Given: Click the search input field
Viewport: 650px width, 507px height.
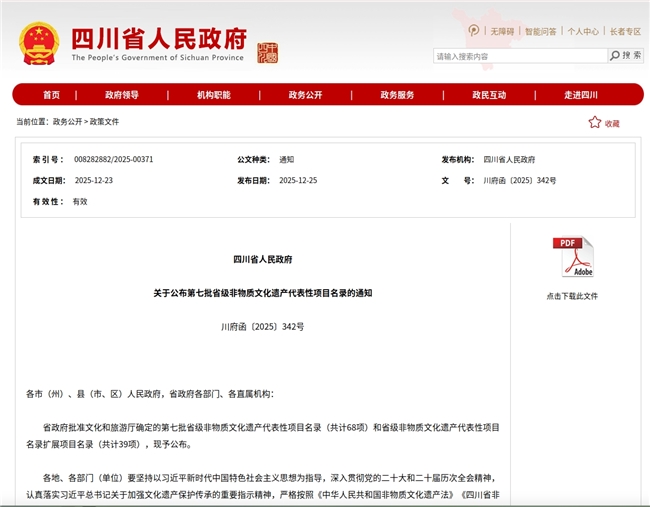Looking at the screenshot, I should click(x=518, y=56).
